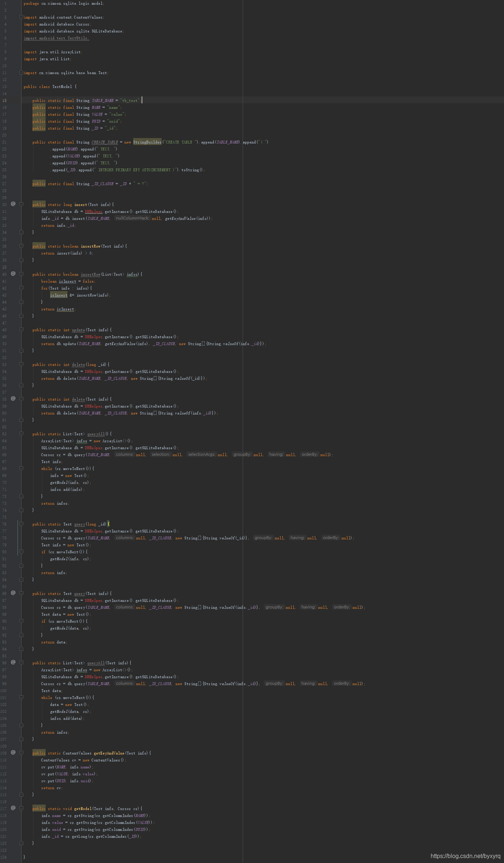Click the having: hint on line 88
Image resolution: width=504 pixels, height=863 pixels.
[308, 607]
